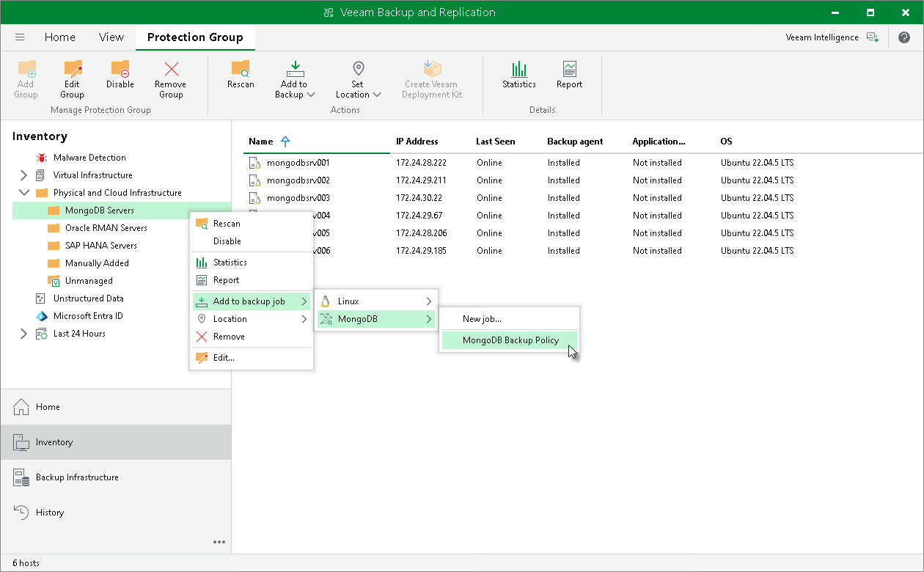924x572 pixels.
Task: Open Add to backup job submenu
Action: [252, 301]
